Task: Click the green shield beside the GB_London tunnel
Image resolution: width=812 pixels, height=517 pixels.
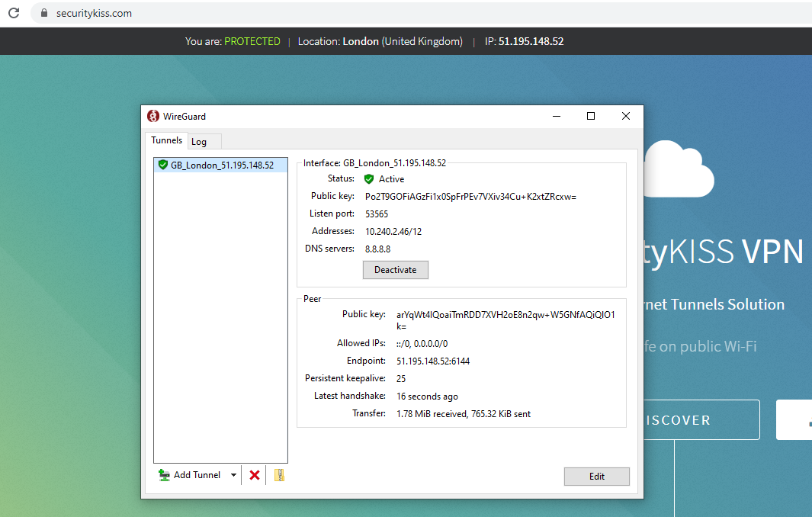Action: click(x=163, y=165)
